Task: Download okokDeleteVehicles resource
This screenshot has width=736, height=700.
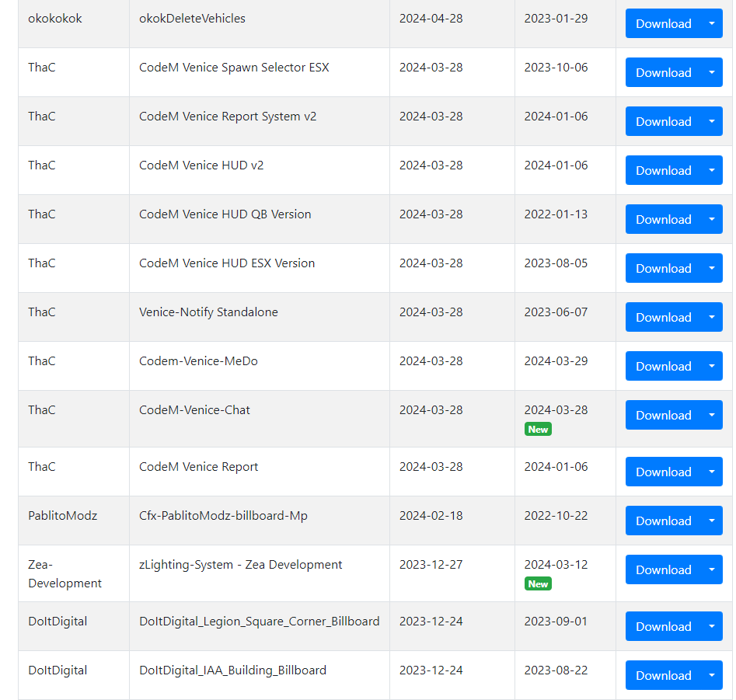Action: [663, 23]
